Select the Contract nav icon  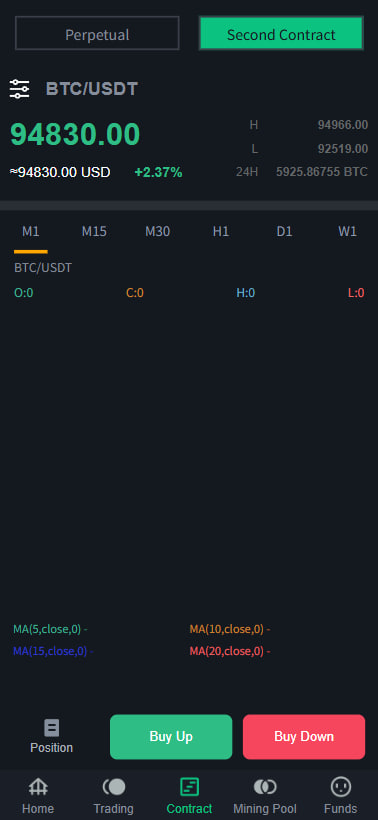coord(189,787)
